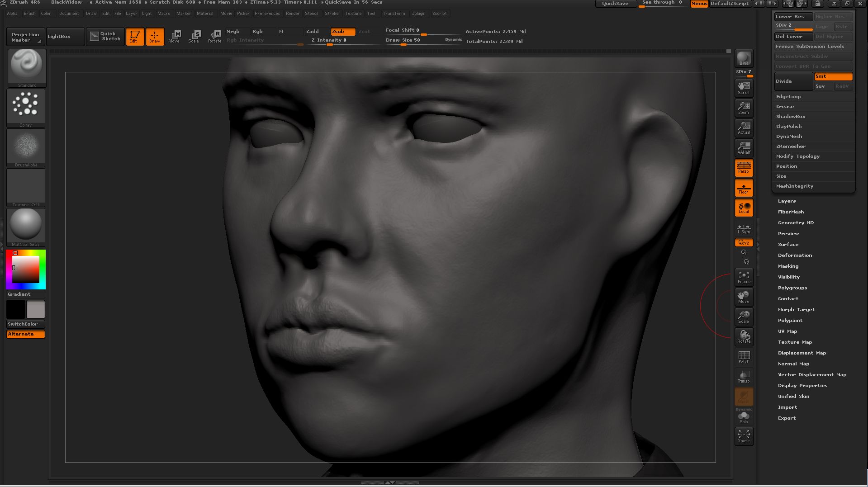Render with the BPR button
Screen dimensions: 868x487
(744, 58)
